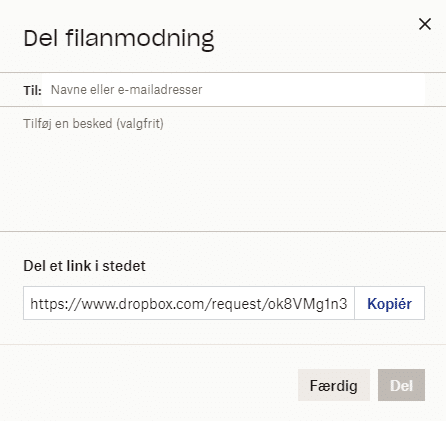
Task: Select the text box containing ok8VMg1n3
Action: point(189,303)
